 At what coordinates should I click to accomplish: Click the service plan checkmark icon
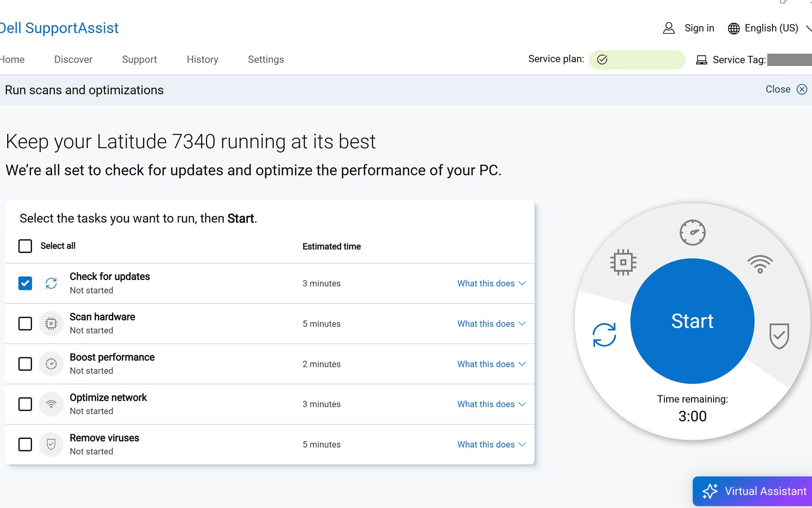coord(602,60)
